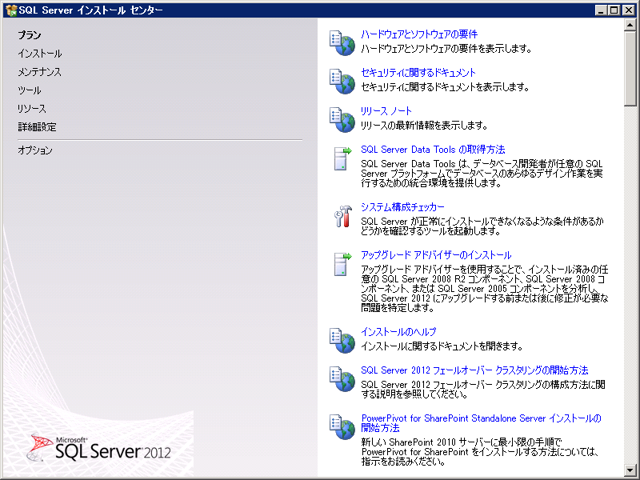Open セキュリティに関するドキュメント link
This screenshot has height=480, width=640.
click(x=418, y=73)
